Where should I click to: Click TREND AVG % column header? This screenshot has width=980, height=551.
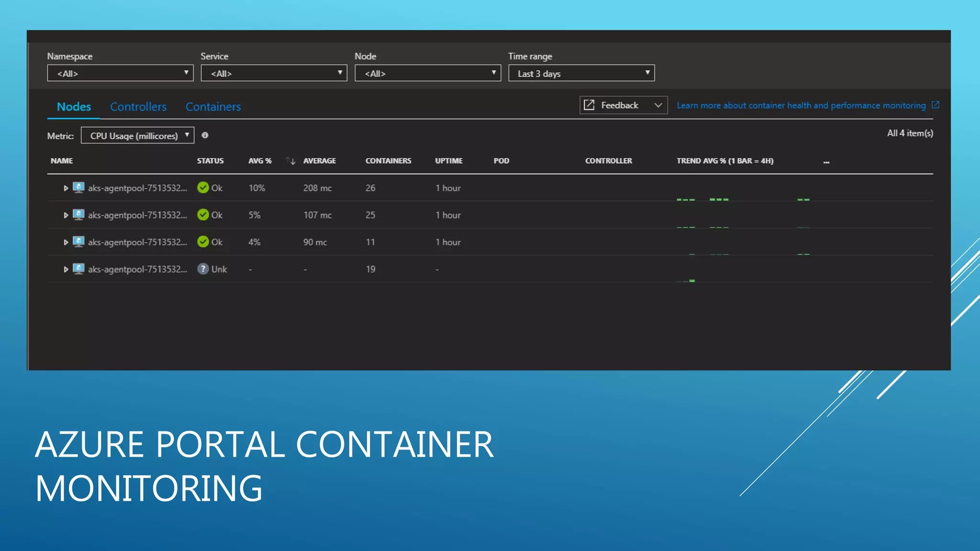725,161
